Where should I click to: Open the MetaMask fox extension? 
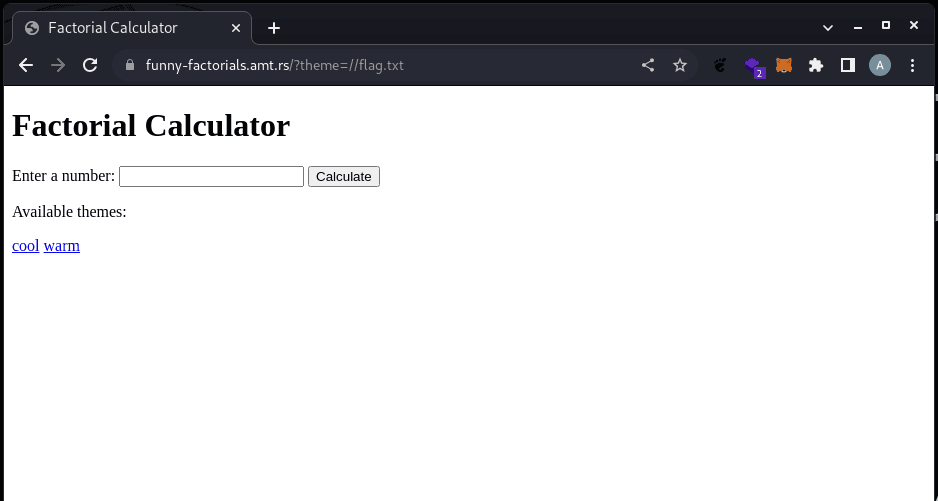tap(784, 65)
